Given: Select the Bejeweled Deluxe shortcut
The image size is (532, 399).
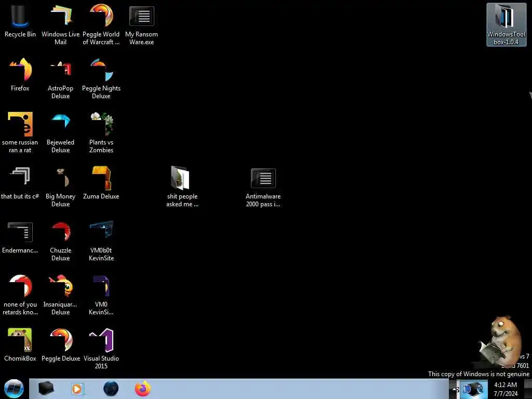Looking at the screenshot, I should 61,132.
